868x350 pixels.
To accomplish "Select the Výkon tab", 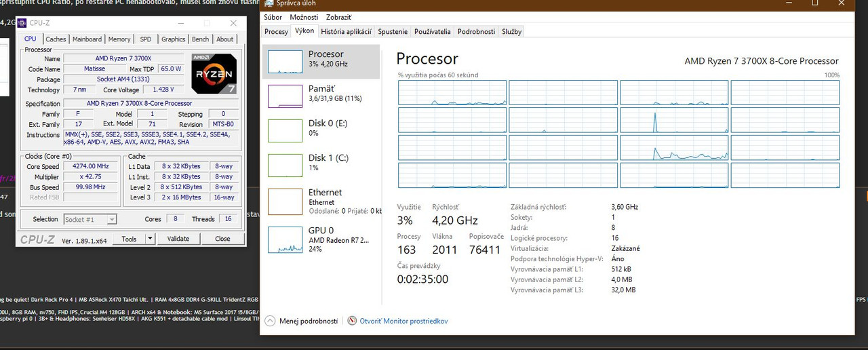I will point(304,31).
